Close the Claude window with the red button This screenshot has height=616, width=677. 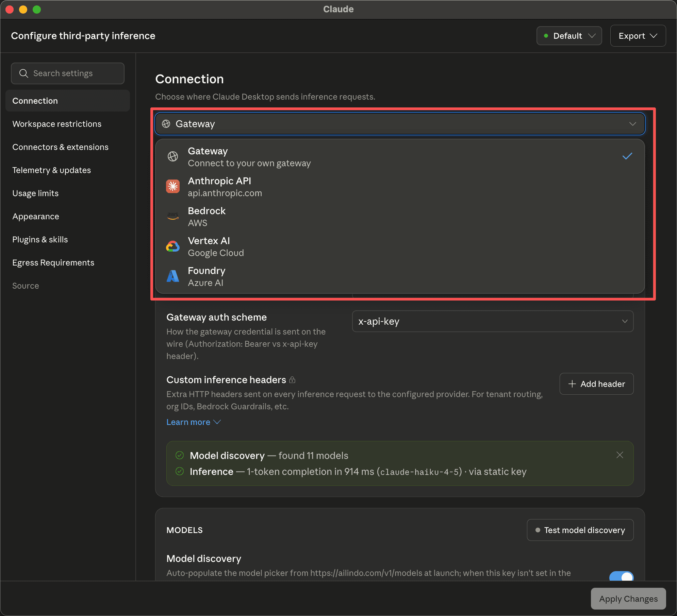pos(10,10)
